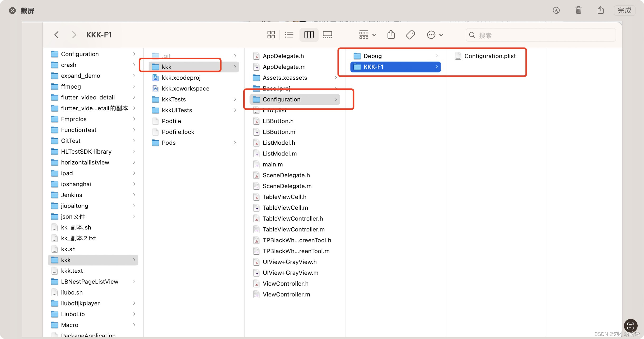Toggle the column browser icon
The width and height of the screenshot is (644, 339).
pyautogui.click(x=309, y=35)
